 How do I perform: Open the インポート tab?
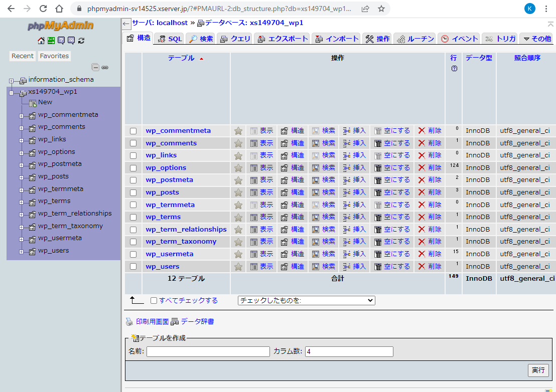337,39
